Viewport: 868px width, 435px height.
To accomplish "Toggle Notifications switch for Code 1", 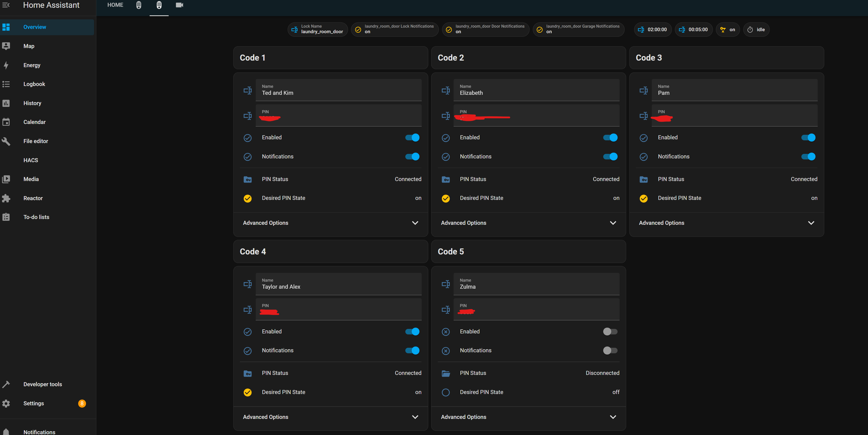I will click(x=412, y=156).
